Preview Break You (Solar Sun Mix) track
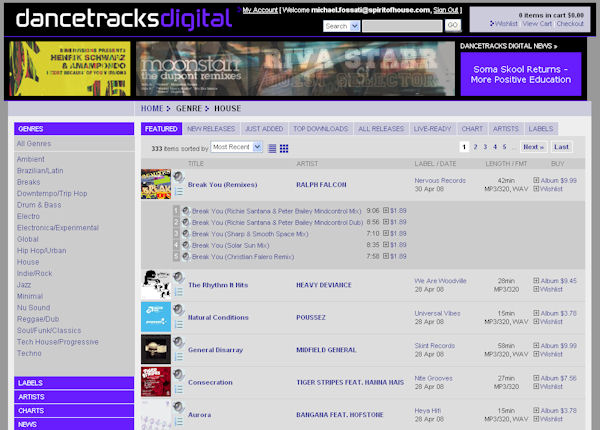This screenshot has width=600, height=430. [x=186, y=244]
